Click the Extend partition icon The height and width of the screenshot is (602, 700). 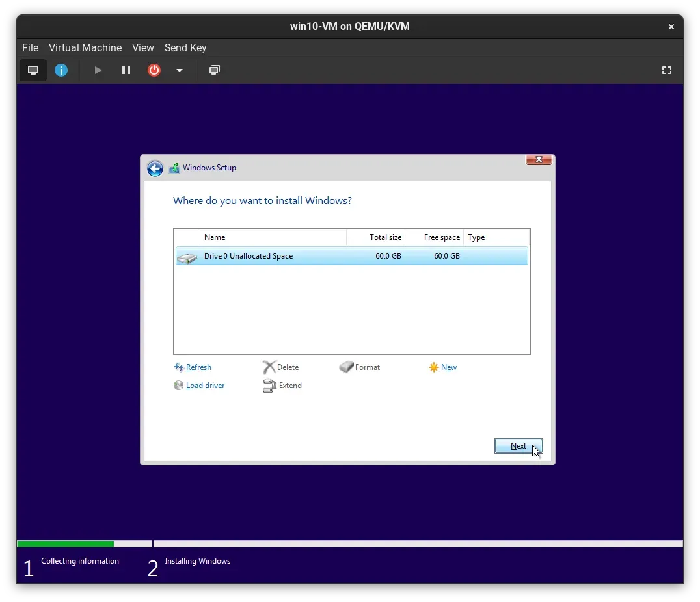[269, 386]
